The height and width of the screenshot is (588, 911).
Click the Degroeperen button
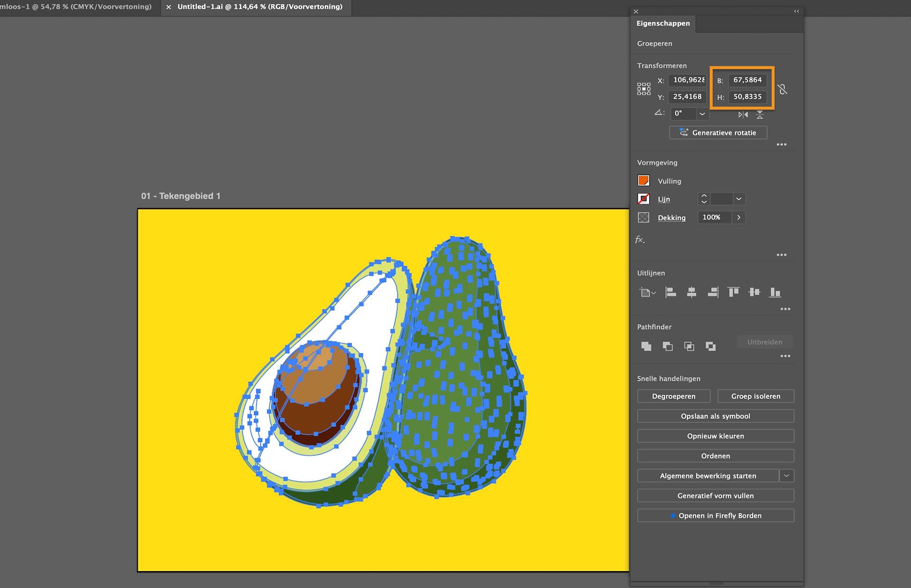[674, 396]
